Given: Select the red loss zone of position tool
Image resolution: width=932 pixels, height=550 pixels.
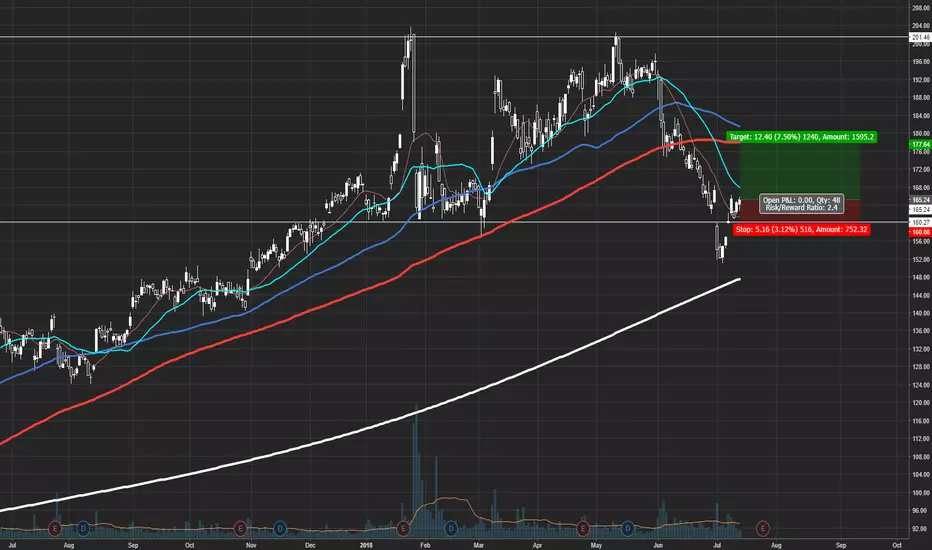Looking at the screenshot, I should click(800, 211).
